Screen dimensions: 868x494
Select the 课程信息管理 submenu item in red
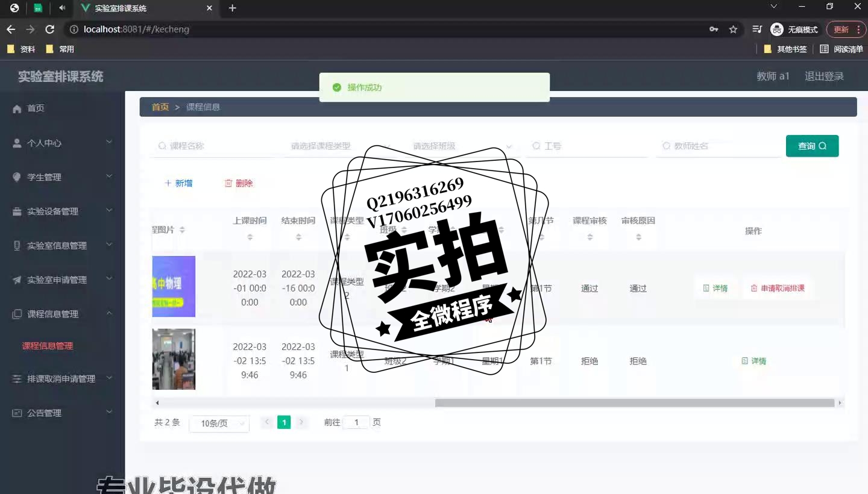click(x=48, y=346)
